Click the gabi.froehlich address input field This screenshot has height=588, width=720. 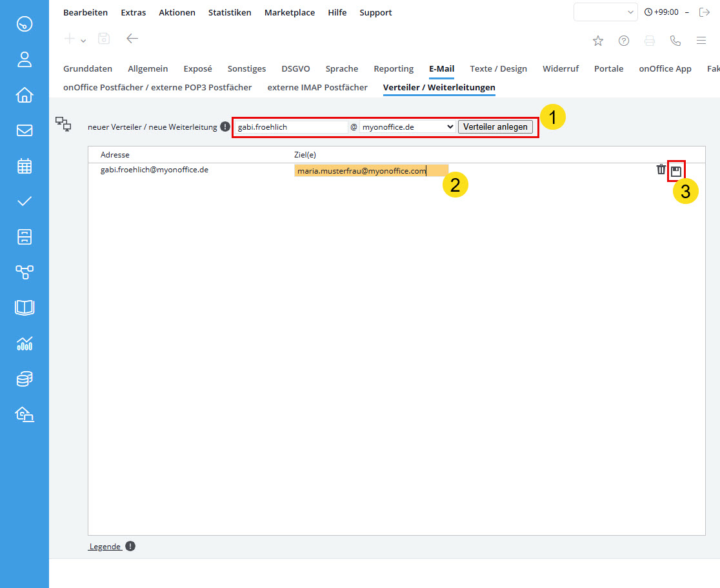[291, 127]
